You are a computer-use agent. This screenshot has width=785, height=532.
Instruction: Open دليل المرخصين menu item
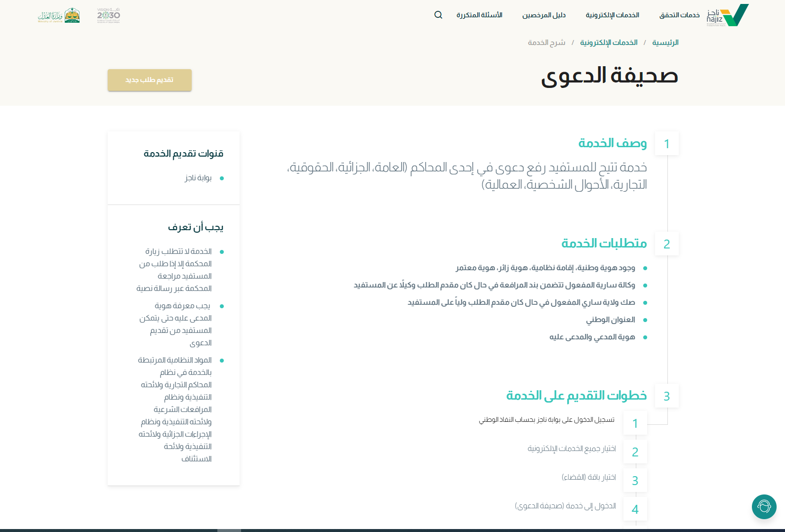(544, 15)
